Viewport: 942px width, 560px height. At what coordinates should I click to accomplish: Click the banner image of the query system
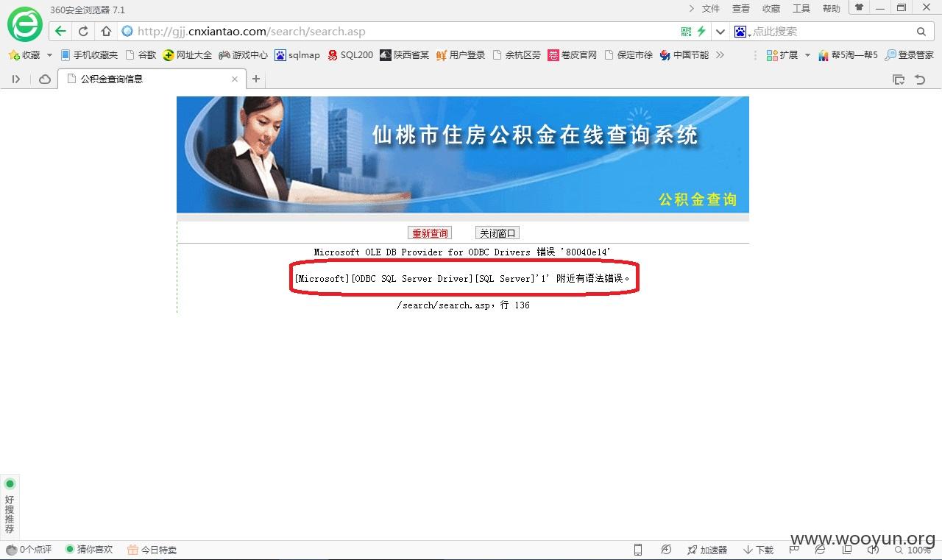click(463, 155)
